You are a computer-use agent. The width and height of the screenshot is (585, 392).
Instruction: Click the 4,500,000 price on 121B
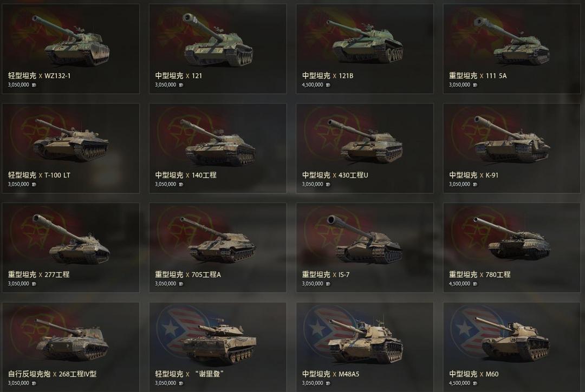(x=313, y=85)
